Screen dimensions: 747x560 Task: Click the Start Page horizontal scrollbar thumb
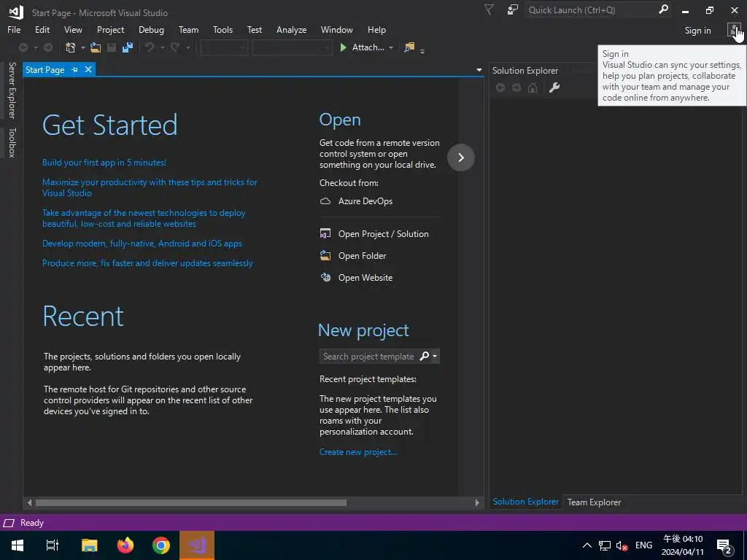[190, 502]
